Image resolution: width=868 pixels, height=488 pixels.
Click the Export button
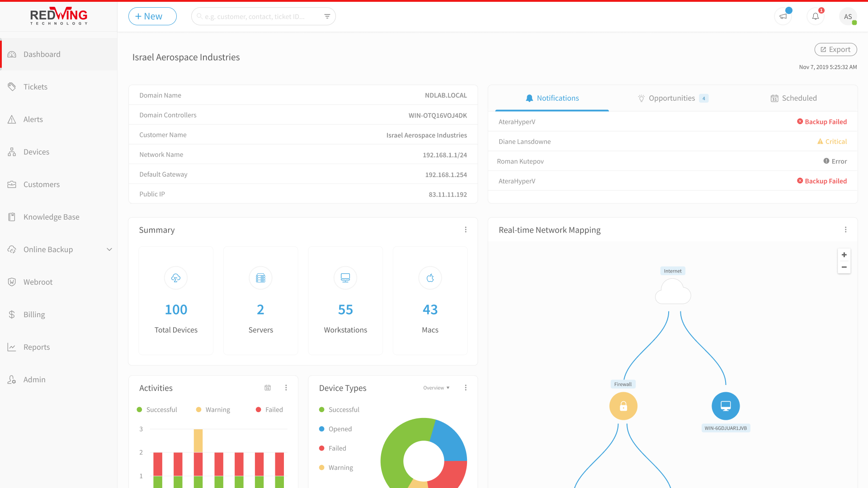click(835, 49)
